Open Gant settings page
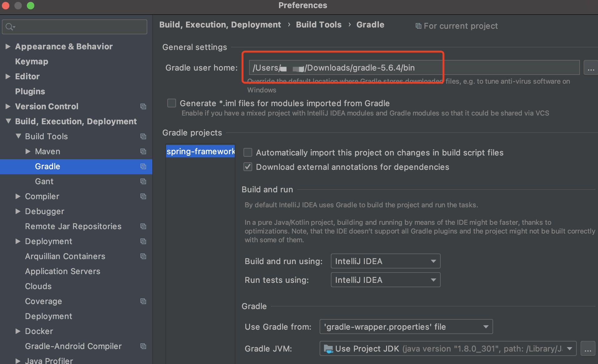 pos(44,181)
